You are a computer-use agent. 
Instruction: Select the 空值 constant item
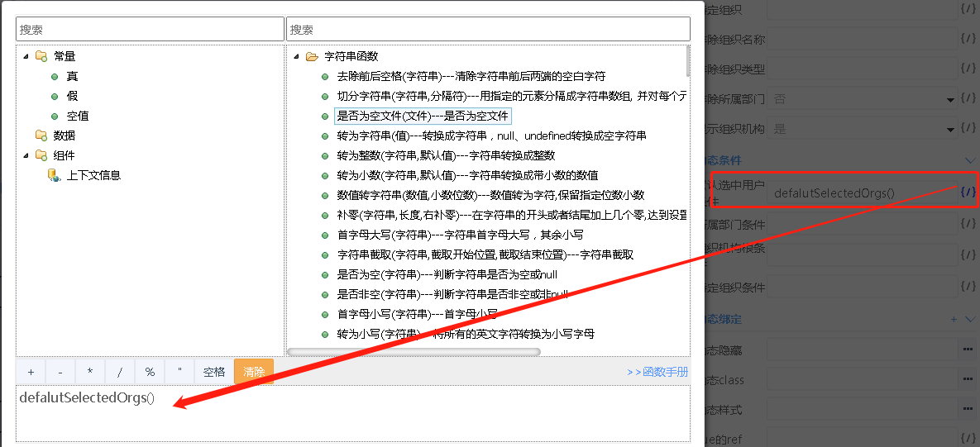point(78,116)
